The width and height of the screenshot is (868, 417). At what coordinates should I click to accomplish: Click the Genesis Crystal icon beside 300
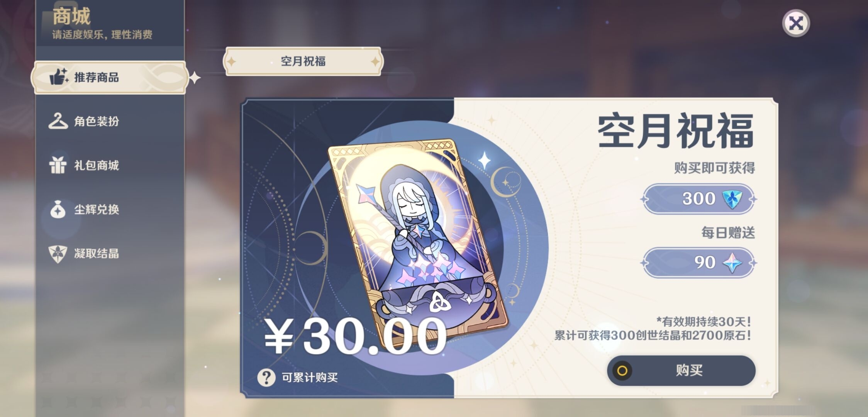(x=732, y=199)
